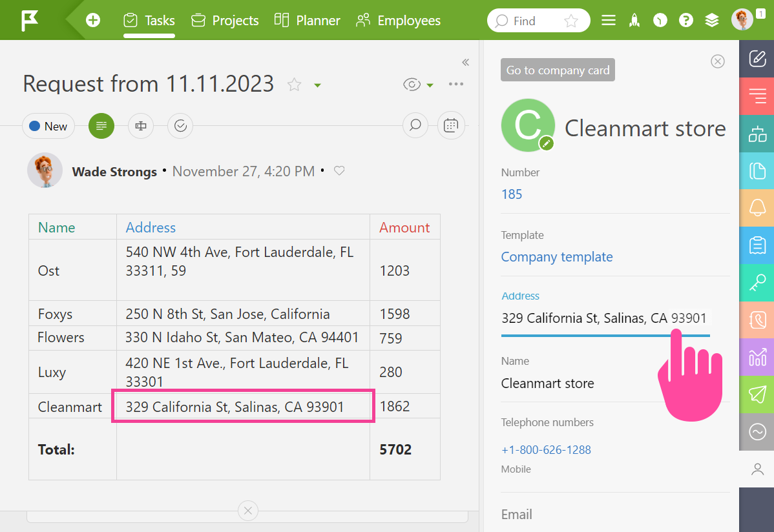The width and height of the screenshot is (774, 532).
Task: Open the notifications bell sidebar icon
Action: tap(757, 208)
